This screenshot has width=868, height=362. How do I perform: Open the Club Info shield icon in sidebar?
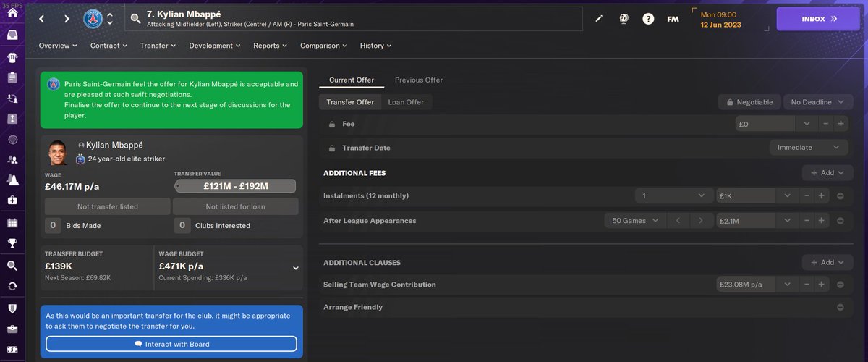tap(12, 308)
